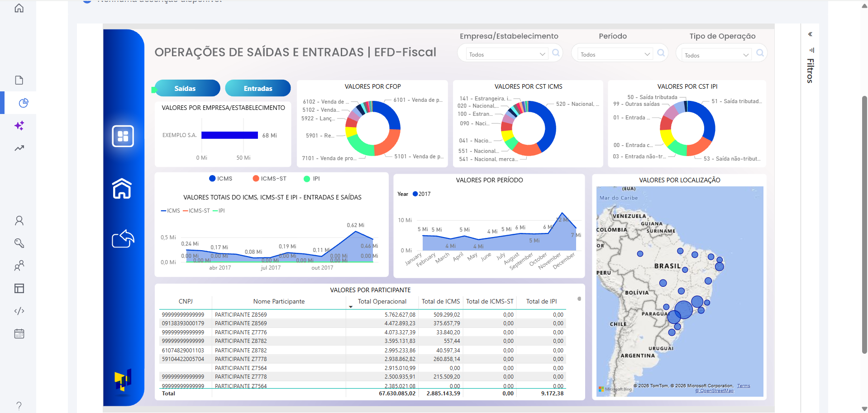Click search icon beside Empresa/Estabelecimento filter
This screenshot has width=868, height=413.
click(x=556, y=53)
